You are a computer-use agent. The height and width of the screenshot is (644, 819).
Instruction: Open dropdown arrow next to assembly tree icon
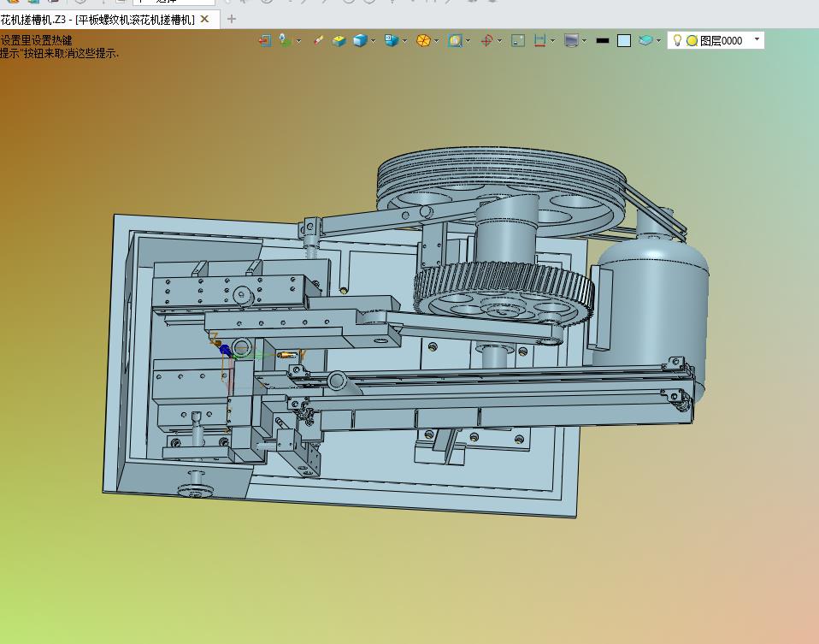298,41
